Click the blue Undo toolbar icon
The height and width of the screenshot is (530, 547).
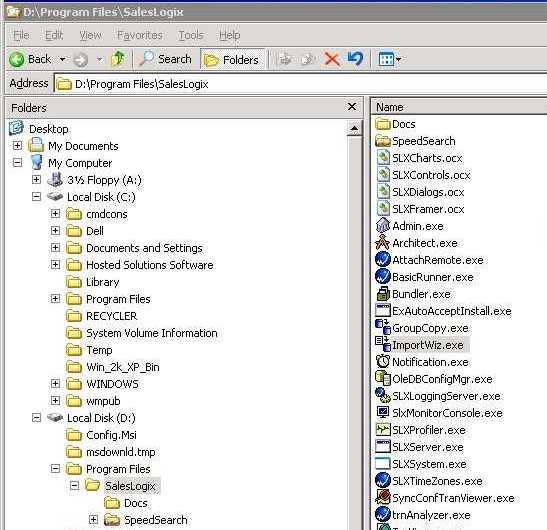[355, 59]
